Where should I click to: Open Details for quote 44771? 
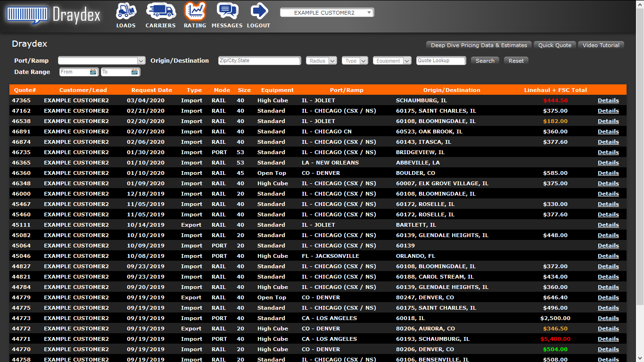[x=608, y=339]
